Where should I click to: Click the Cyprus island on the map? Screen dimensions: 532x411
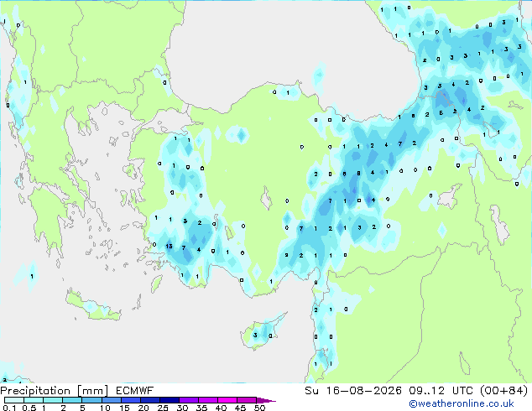click(263, 330)
